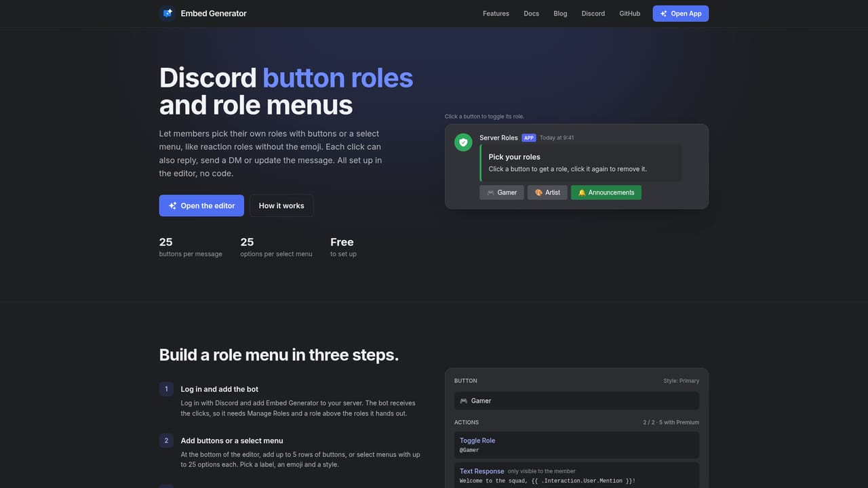Click the '@Gamer' role mention text
Viewport: 868px width, 488px height.
469,450
